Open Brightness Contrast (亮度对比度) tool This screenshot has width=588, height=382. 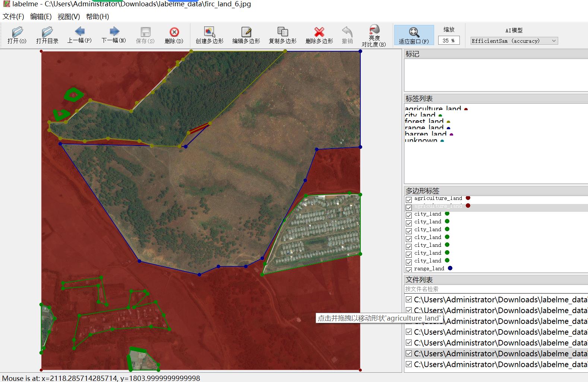click(374, 35)
